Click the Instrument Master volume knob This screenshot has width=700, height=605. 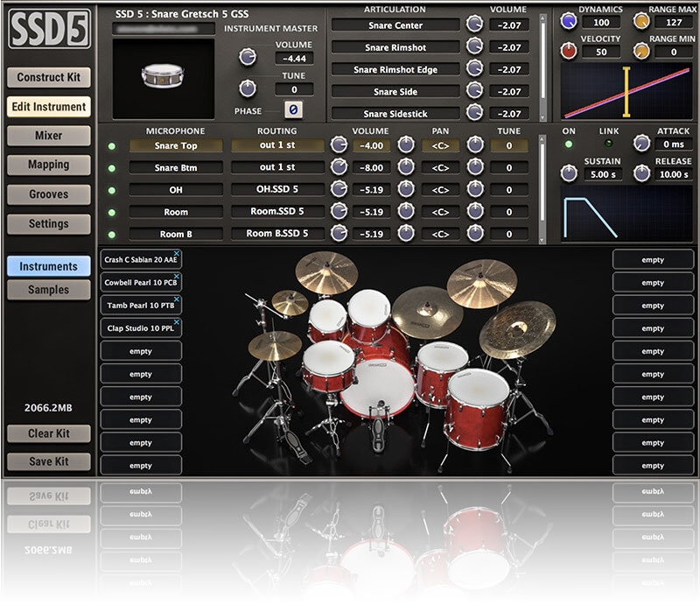(248, 57)
